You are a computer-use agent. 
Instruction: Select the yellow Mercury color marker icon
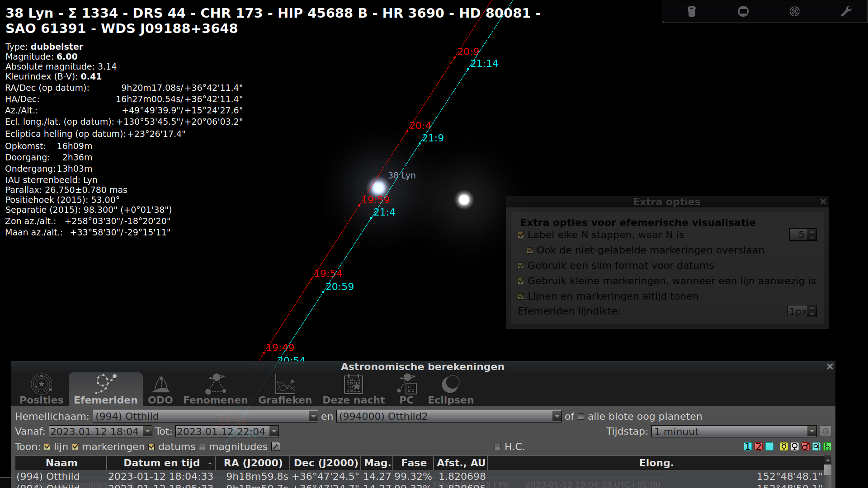tap(783, 446)
